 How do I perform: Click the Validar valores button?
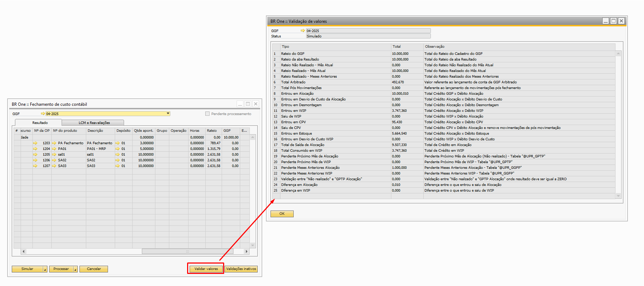[x=206, y=269]
